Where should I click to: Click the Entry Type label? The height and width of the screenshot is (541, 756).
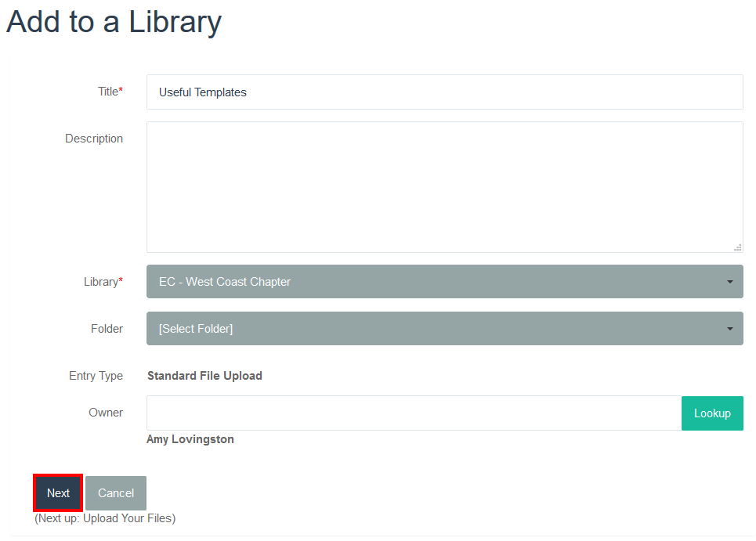tap(96, 376)
